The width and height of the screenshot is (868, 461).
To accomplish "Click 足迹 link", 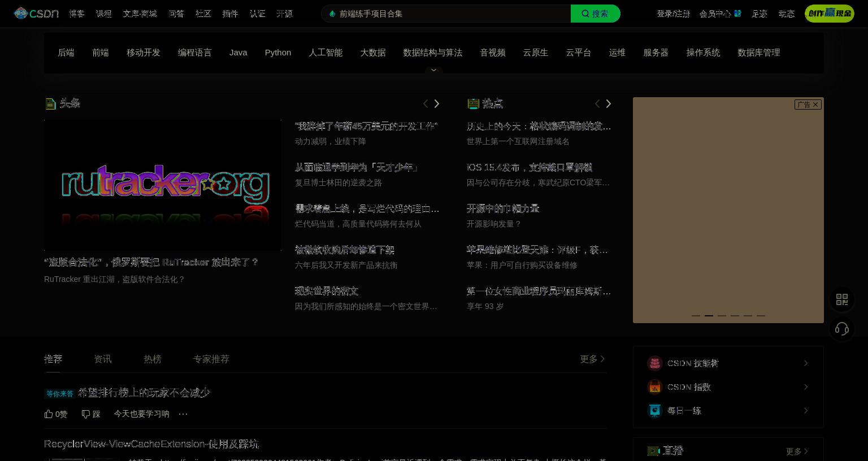I will tap(759, 14).
